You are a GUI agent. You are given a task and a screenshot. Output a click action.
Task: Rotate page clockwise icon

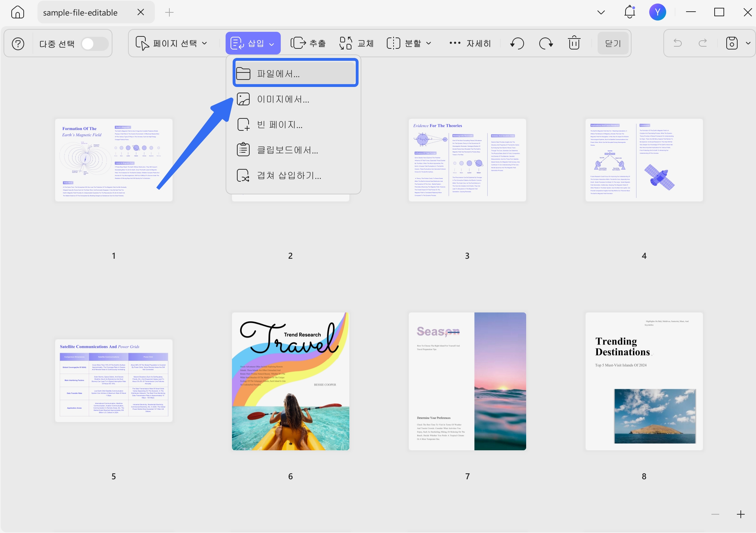546,43
